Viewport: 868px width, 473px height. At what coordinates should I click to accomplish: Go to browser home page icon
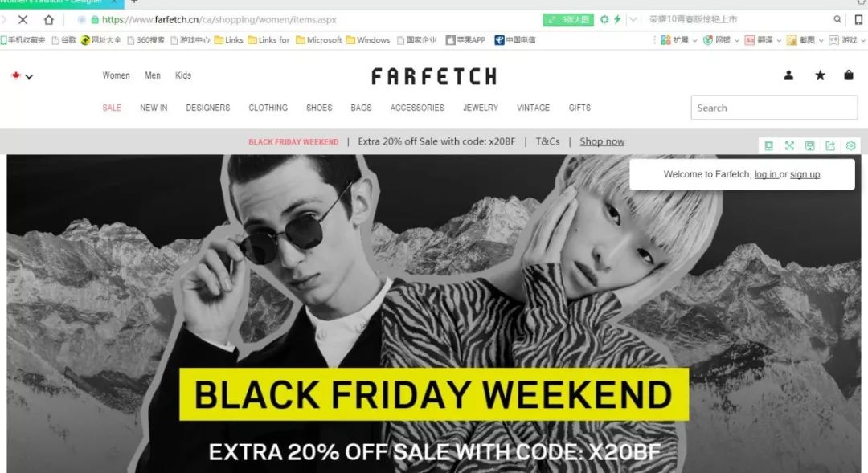[49, 20]
